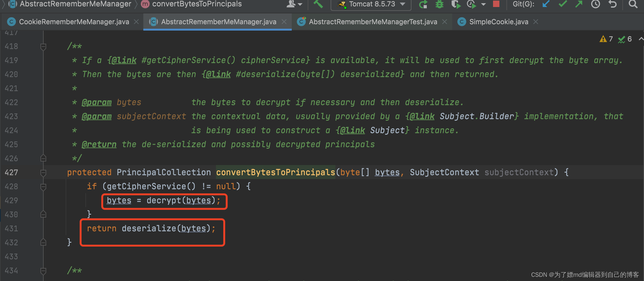The image size is (644, 281).
Task: Click the user account icon
Action: (x=291, y=4)
